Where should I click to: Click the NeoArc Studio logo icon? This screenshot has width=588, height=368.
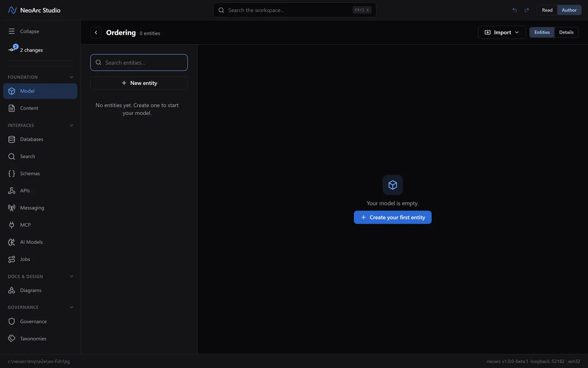12,10
